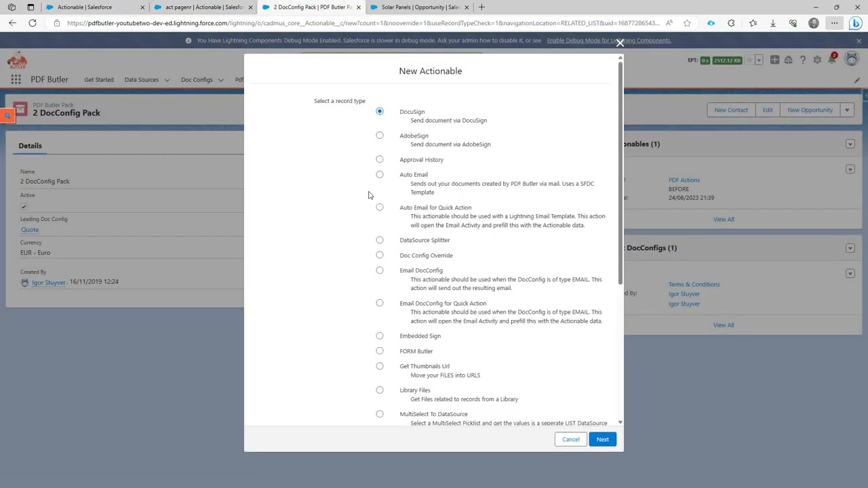
Task: Expand the Doc Configs dropdown chevron
Action: tap(220, 80)
